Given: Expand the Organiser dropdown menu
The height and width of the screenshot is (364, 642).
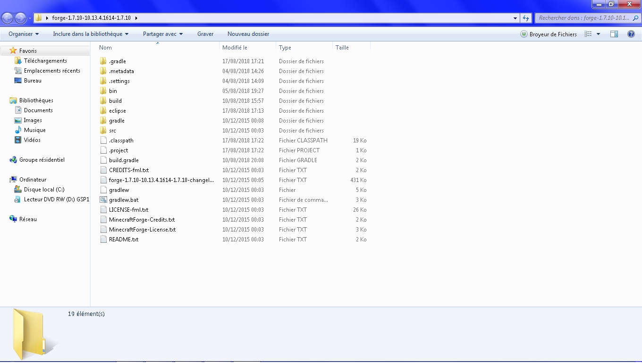Looking at the screenshot, I should (24, 34).
